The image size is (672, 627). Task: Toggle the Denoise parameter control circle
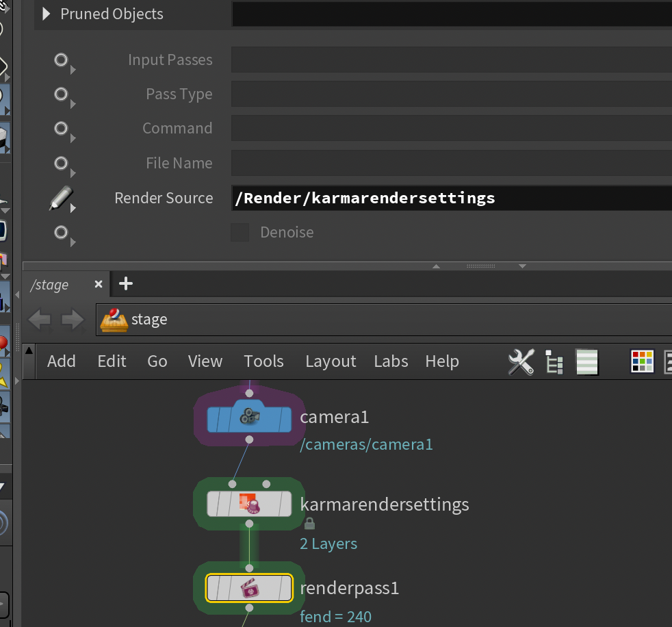pyautogui.click(x=62, y=233)
